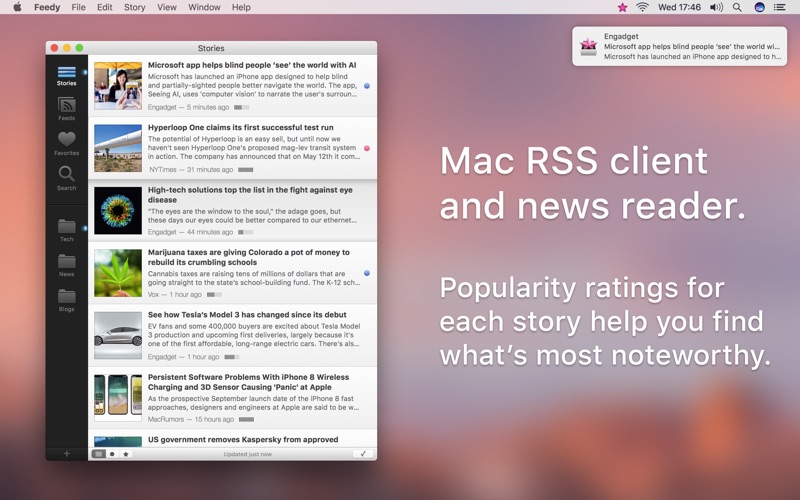This screenshot has height=500, width=800.
Task: Open the marijuana leaf story thumbnail
Action: [118, 273]
